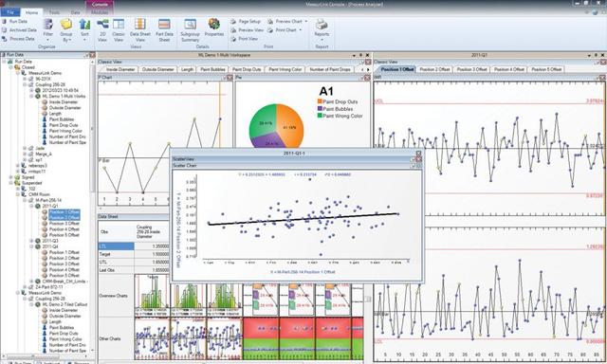Open the Reports dropdown
The image size is (607, 364).
(322, 29)
